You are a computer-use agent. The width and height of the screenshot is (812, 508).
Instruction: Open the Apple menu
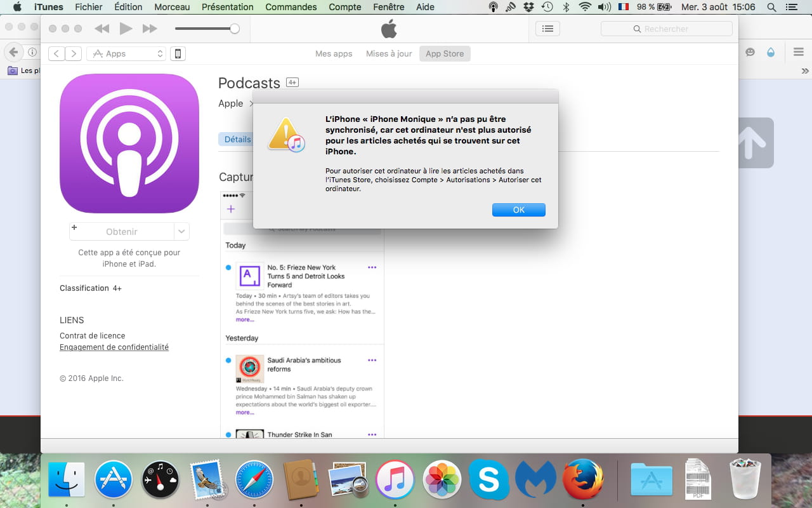pos(17,7)
